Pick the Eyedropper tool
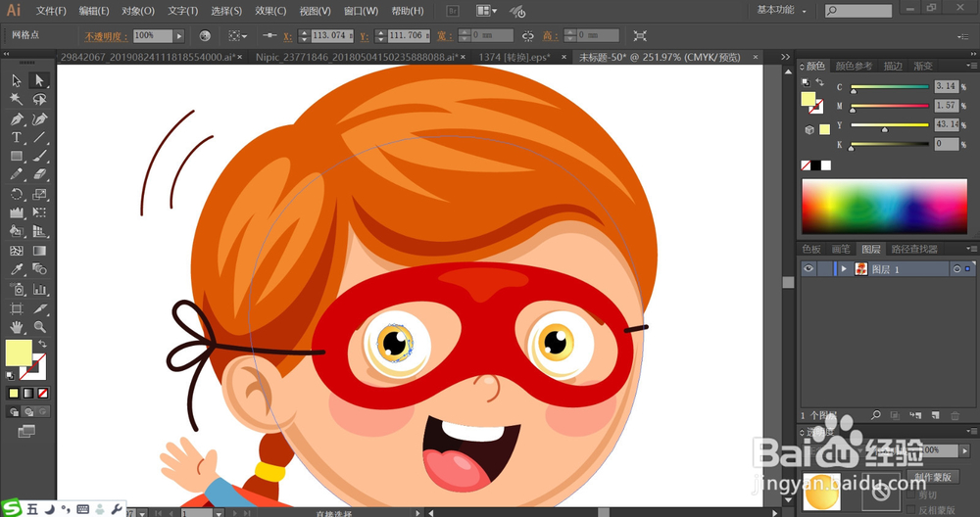 tap(17, 269)
